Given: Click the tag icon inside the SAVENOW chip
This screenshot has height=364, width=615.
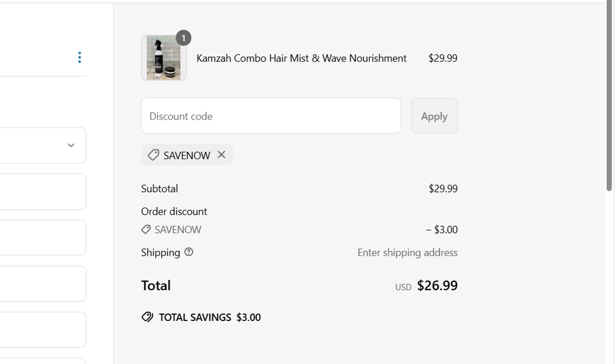Looking at the screenshot, I should click(x=153, y=155).
